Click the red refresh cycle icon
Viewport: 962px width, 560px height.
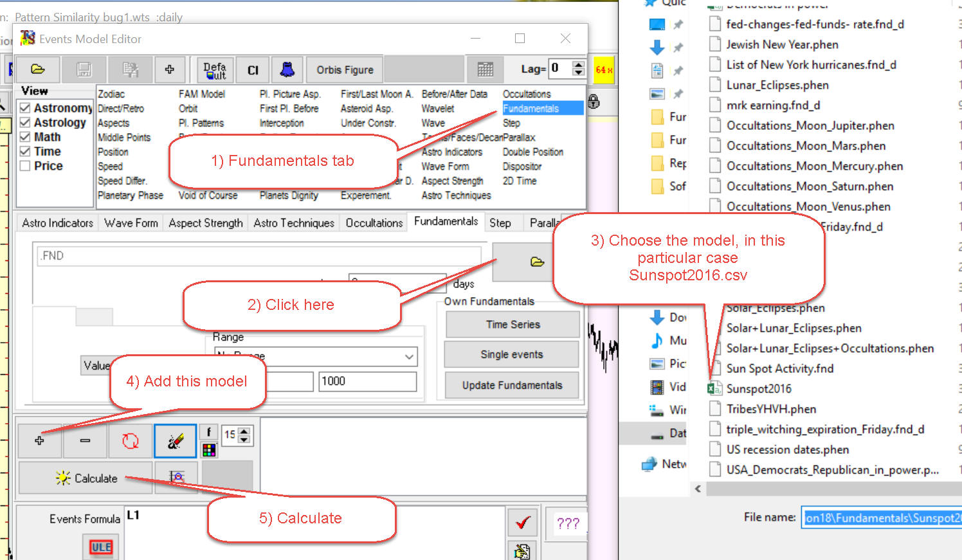coord(131,441)
